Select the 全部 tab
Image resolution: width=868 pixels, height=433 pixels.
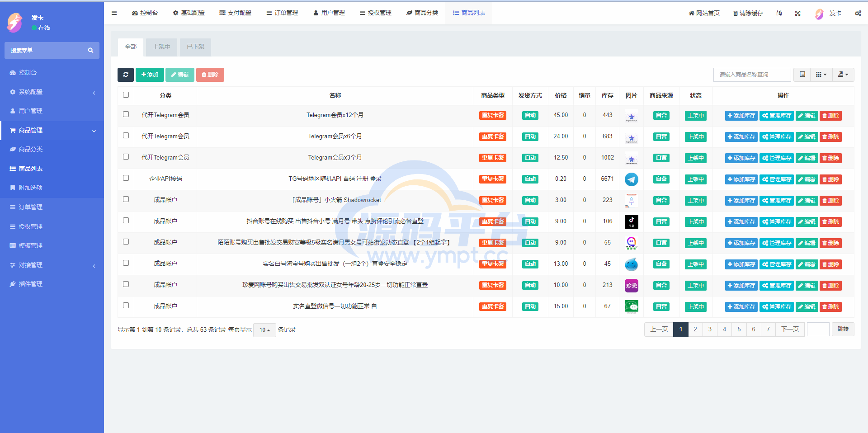pyautogui.click(x=131, y=47)
